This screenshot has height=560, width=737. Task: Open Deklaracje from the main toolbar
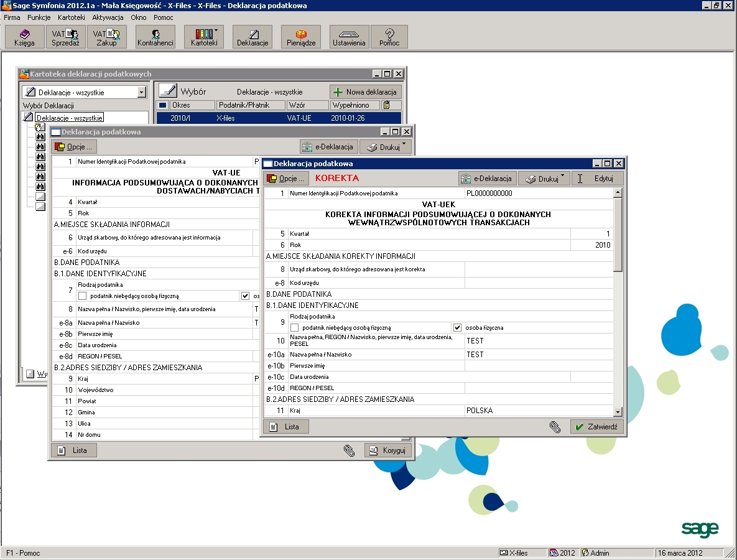(253, 37)
